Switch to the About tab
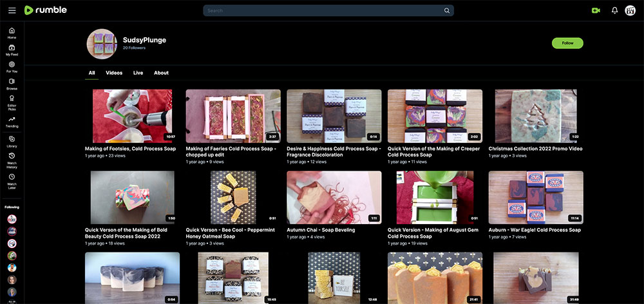 click(161, 73)
